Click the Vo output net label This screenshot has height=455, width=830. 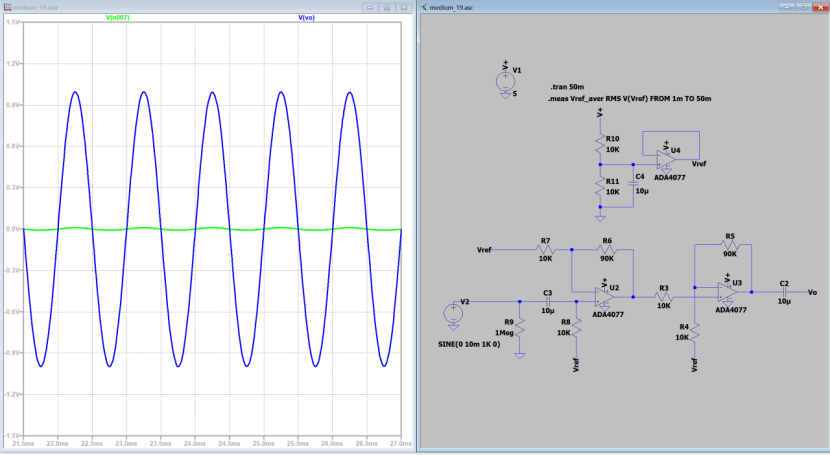(812, 292)
